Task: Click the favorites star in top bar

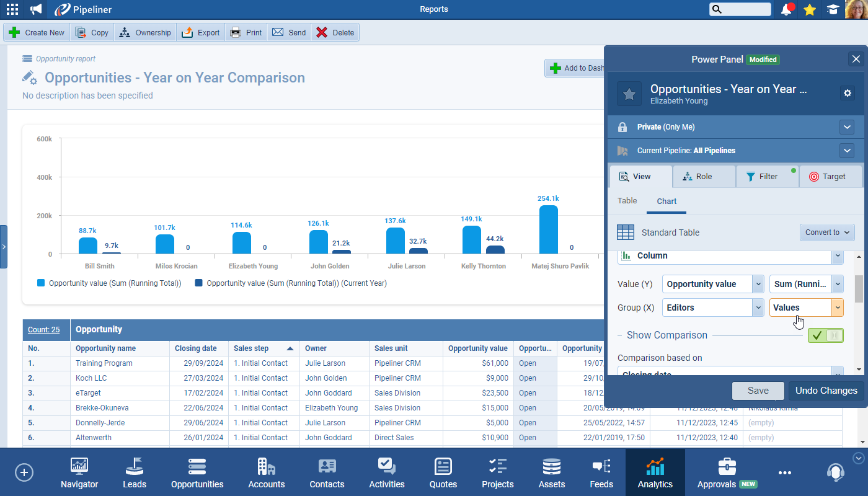Action: point(809,9)
